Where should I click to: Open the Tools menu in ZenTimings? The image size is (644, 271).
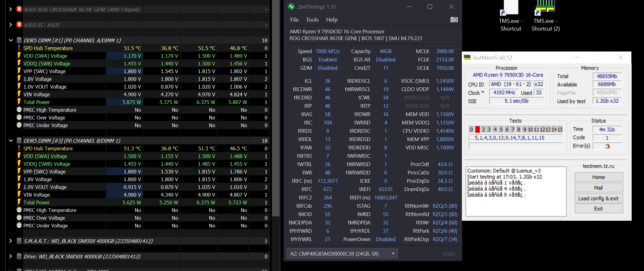click(312, 20)
